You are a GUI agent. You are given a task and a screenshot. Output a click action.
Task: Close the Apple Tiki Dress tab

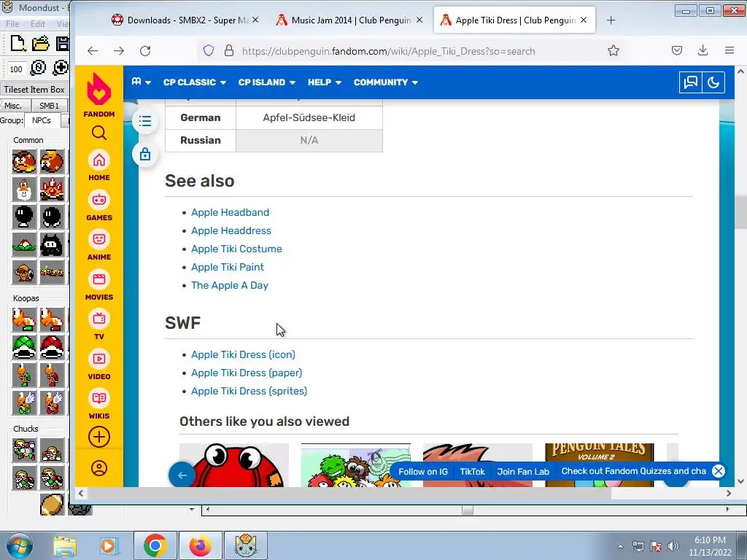click(584, 20)
